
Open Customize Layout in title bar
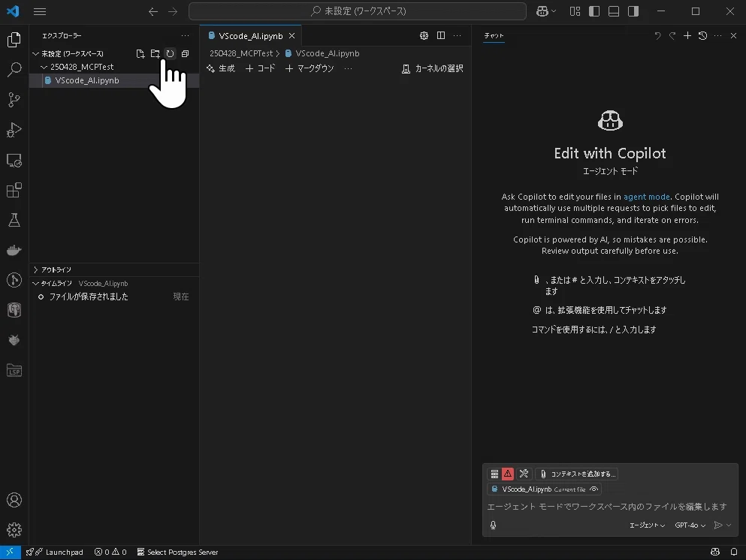(575, 11)
